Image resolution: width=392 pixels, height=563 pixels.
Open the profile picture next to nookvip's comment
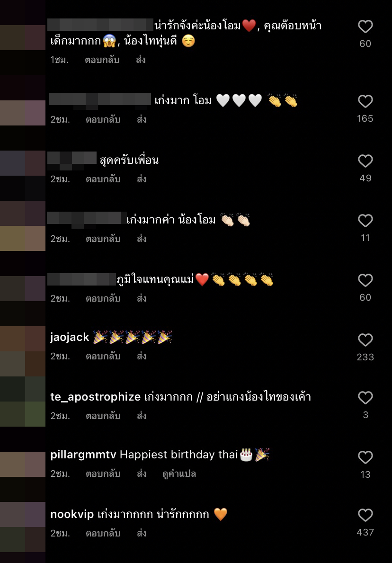(23, 527)
